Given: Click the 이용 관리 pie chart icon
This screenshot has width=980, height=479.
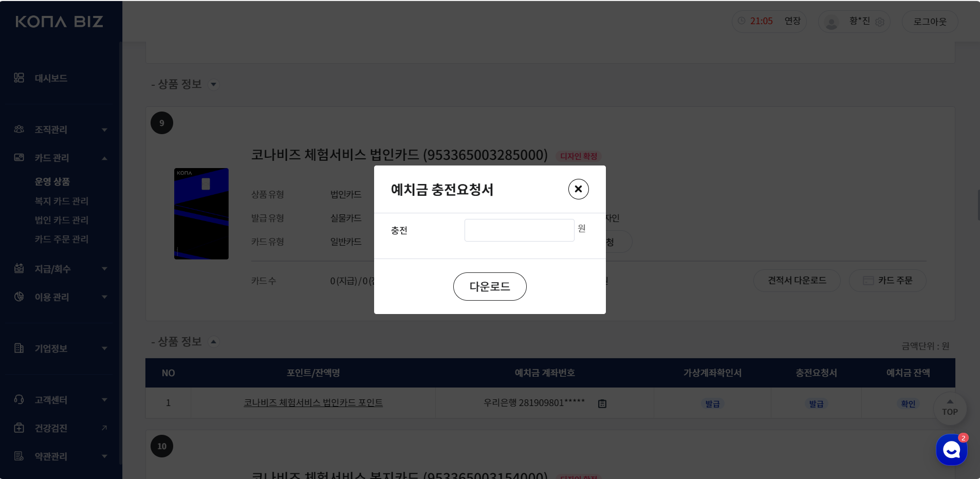Looking at the screenshot, I should coord(19,297).
